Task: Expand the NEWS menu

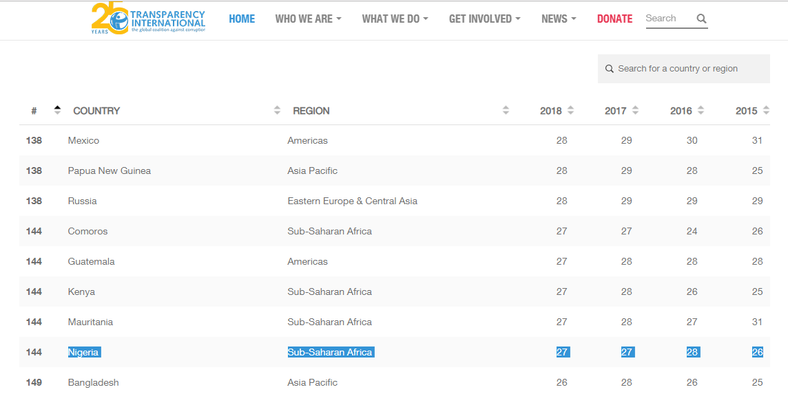Action: tap(558, 19)
